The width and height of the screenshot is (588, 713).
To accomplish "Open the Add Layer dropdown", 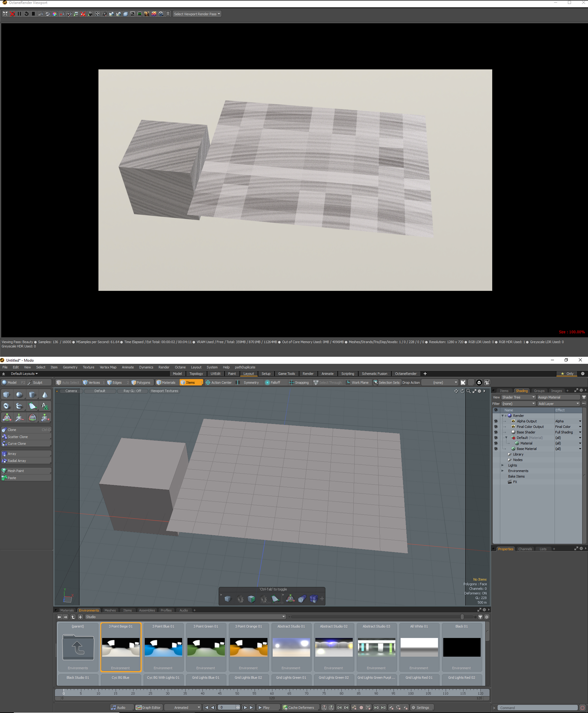I will tap(559, 404).
